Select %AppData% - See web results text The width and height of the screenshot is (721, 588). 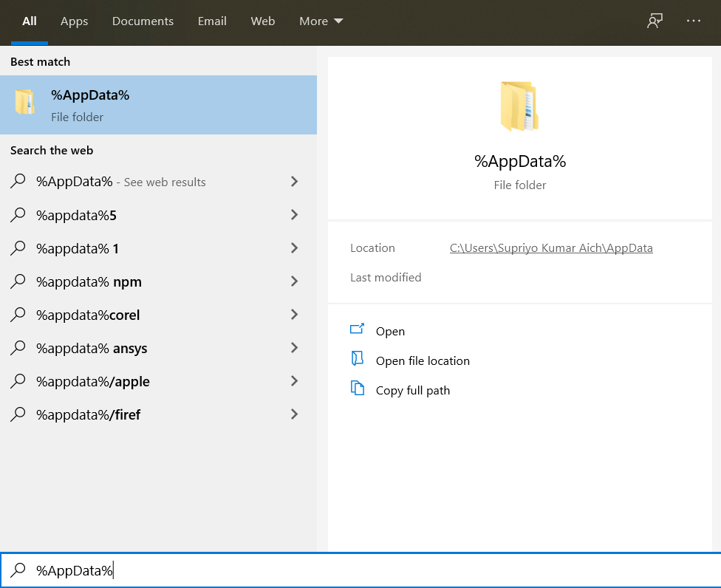(121, 182)
